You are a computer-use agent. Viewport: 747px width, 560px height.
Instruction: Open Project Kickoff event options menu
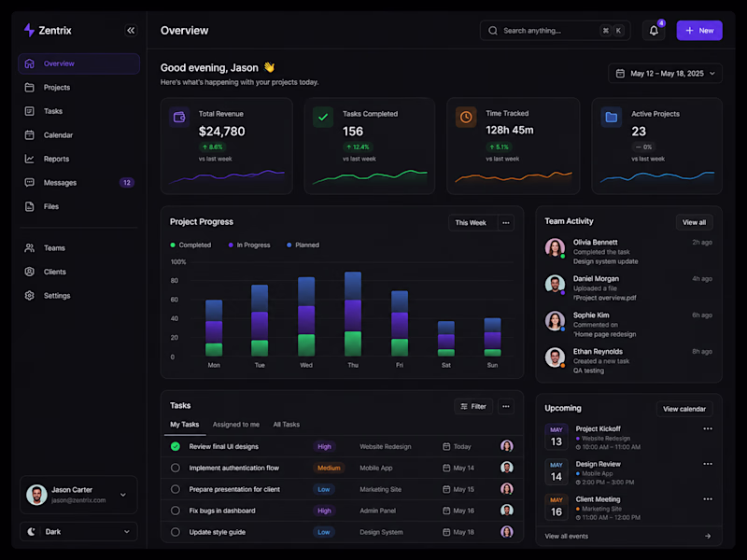coord(708,429)
